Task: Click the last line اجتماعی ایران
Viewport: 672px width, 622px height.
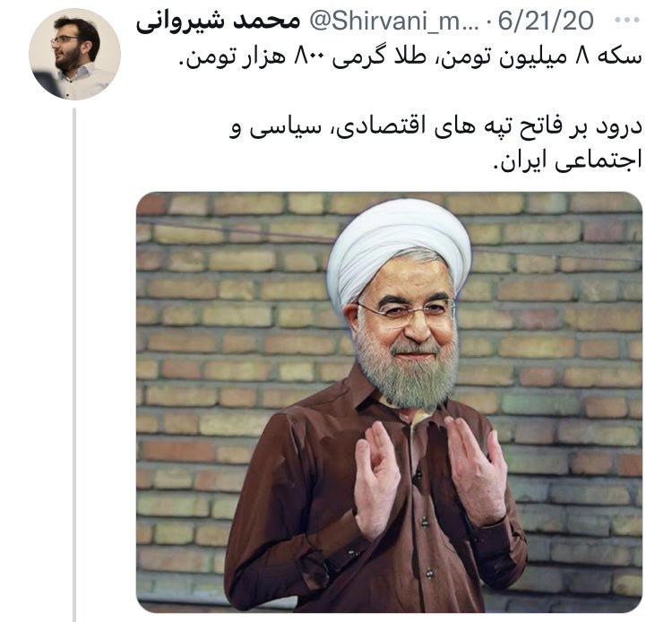Action: pyautogui.click(x=568, y=160)
